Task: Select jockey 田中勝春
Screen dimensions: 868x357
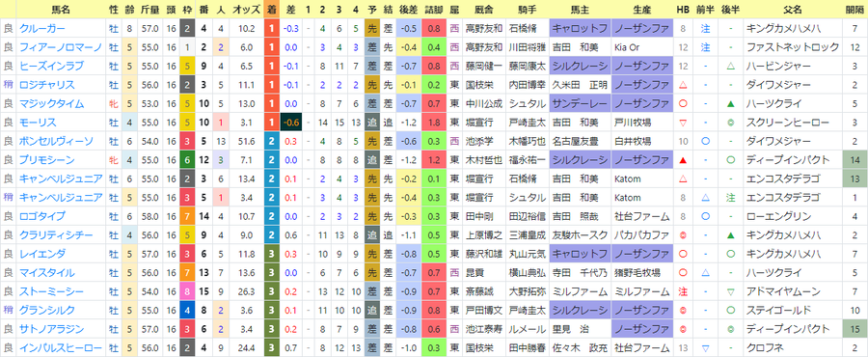Action: pyautogui.click(x=528, y=348)
